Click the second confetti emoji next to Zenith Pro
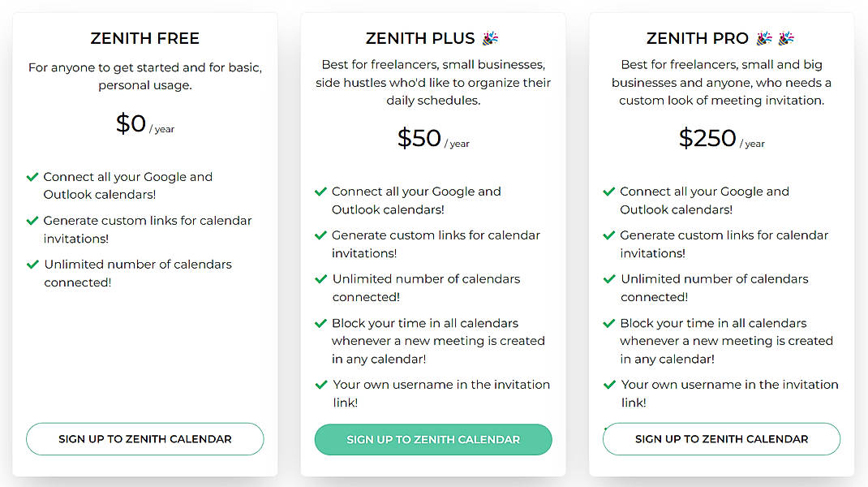 point(785,37)
